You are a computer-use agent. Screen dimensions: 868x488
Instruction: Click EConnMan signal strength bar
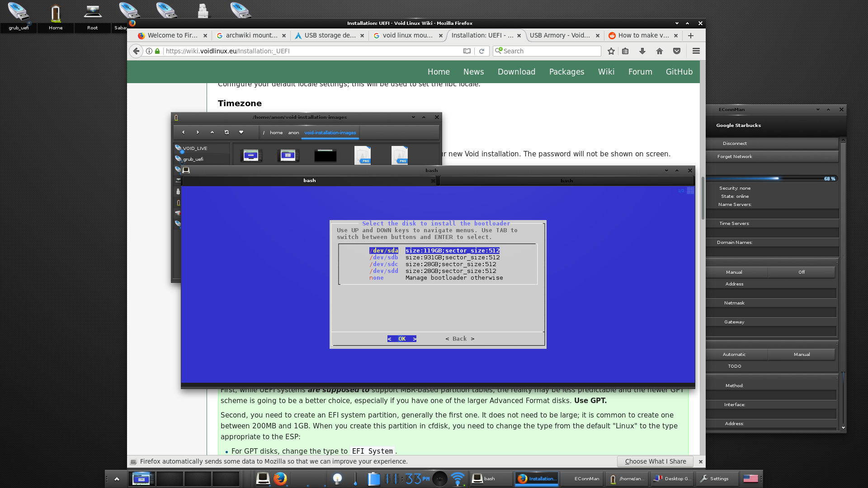coord(772,178)
